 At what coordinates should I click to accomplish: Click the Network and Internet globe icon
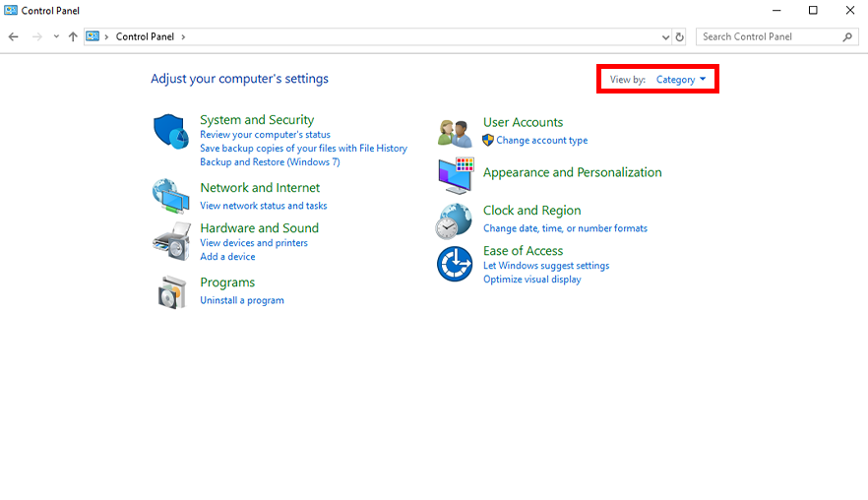170,196
